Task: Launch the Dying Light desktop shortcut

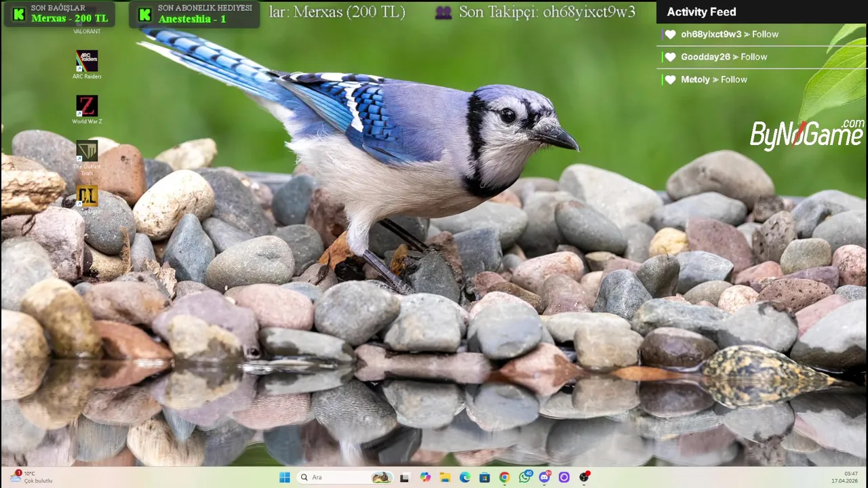Action: click(x=87, y=197)
